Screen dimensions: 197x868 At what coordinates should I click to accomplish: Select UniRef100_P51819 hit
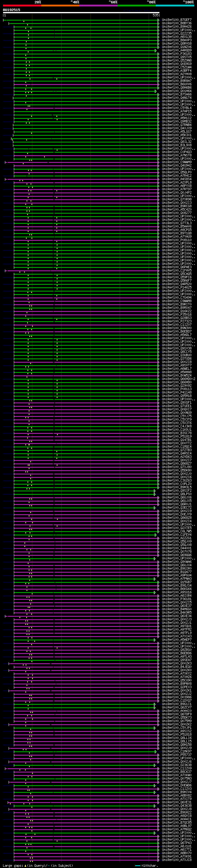176,436
